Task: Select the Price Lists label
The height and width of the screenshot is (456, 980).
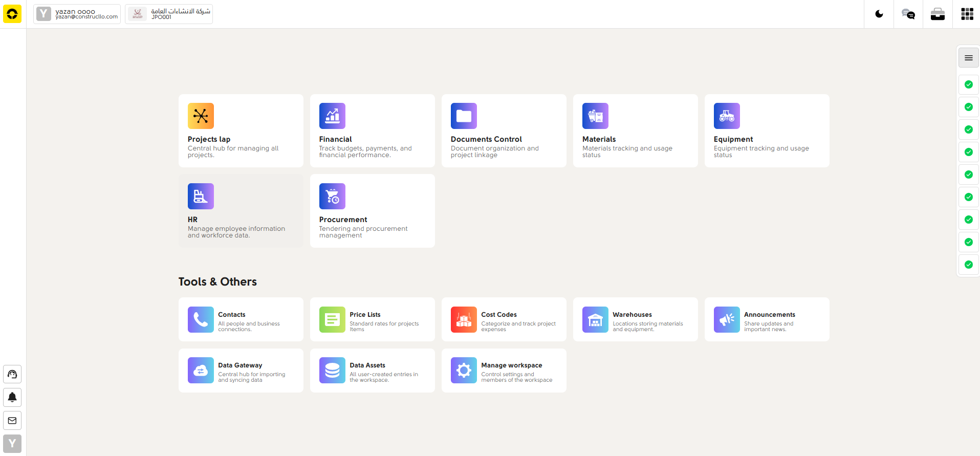Action: coord(365,315)
